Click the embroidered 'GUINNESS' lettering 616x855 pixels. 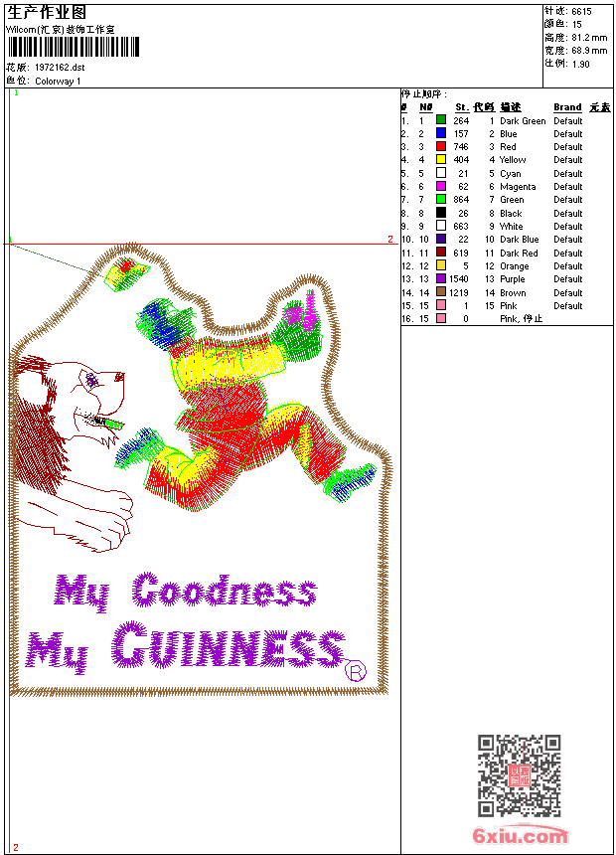click(229, 645)
